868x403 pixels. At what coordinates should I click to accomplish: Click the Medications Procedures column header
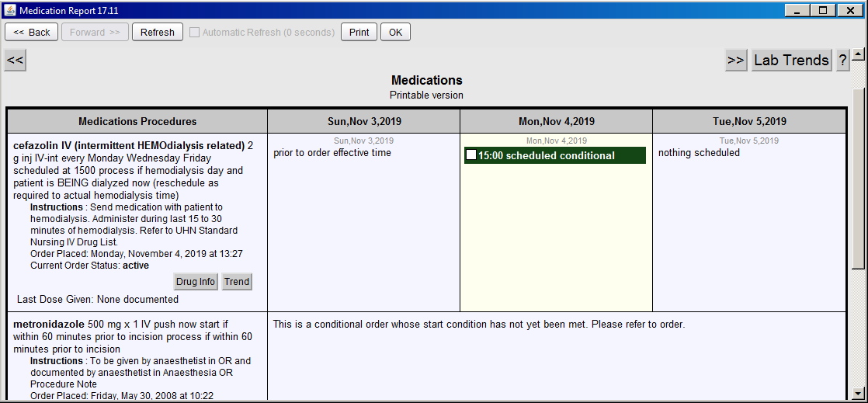click(x=137, y=121)
